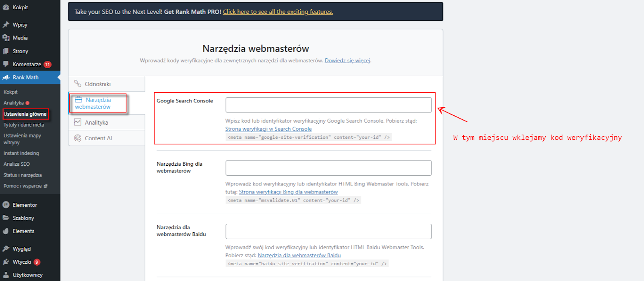Click the Elementor circle icon
Image resolution: width=644 pixels, height=281 pixels.
(6, 205)
